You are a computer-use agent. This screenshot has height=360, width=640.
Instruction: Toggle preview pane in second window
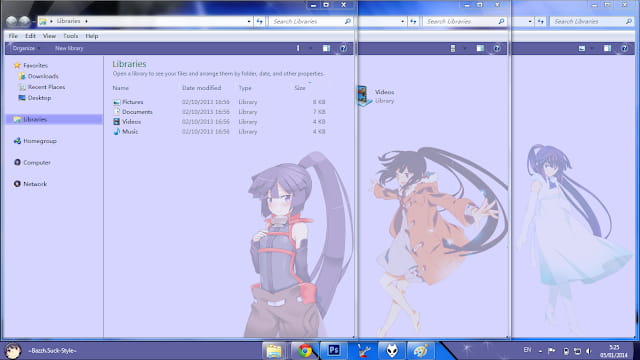coord(480,48)
